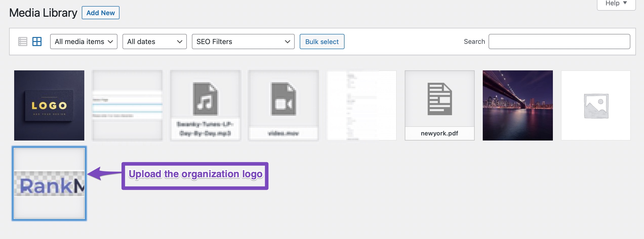The width and height of the screenshot is (644, 239).
Task: Click the Bulk select button
Action: coord(322,42)
